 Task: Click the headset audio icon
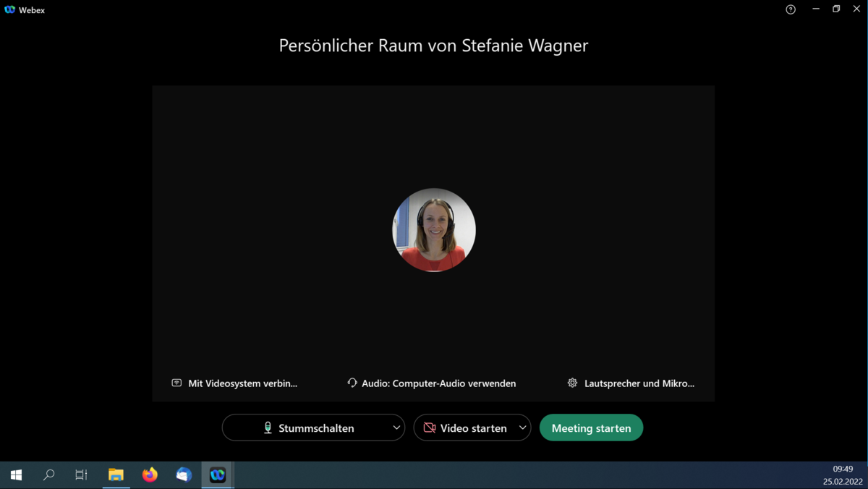point(352,383)
